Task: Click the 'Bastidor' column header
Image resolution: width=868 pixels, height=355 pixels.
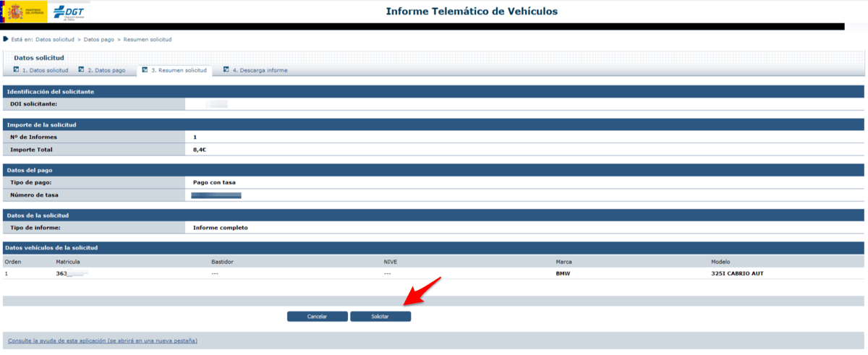Action: coord(222,261)
